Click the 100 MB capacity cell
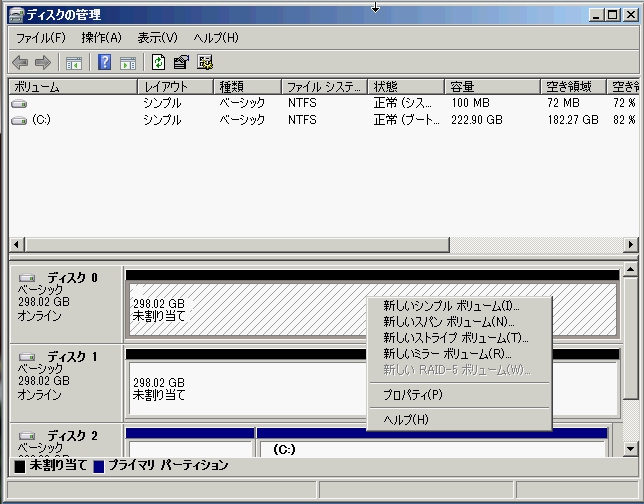The width and height of the screenshot is (644, 504). coord(471,103)
